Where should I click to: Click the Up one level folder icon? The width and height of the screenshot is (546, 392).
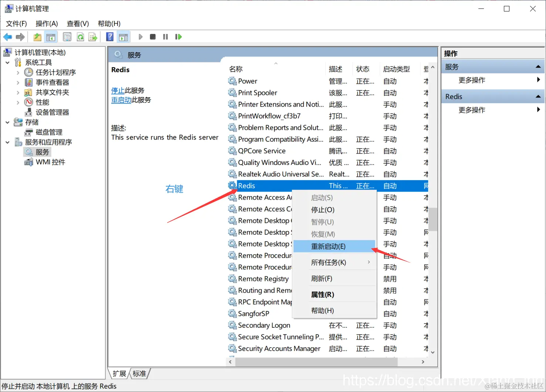[37, 37]
